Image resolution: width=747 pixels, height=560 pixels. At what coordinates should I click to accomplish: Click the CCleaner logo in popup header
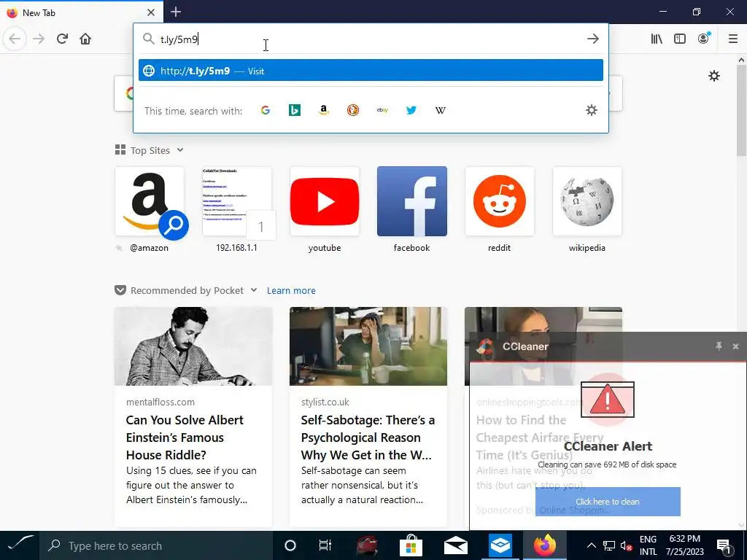click(485, 346)
